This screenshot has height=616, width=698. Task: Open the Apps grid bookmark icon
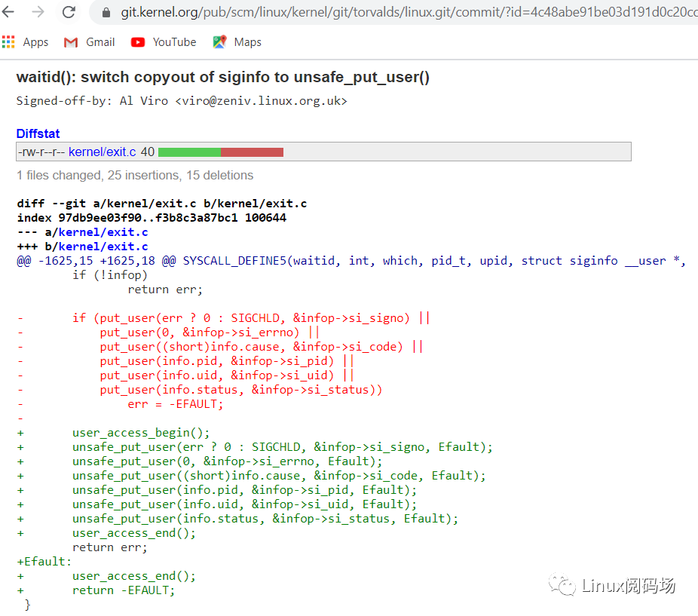coord(8,42)
